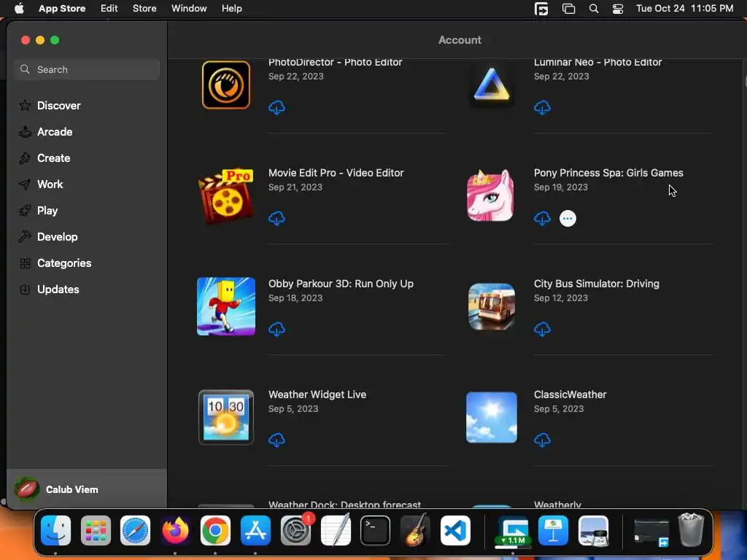The image size is (747, 560).
Task: Click City Bus Simulator: Driving title
Action: (597, 284)
